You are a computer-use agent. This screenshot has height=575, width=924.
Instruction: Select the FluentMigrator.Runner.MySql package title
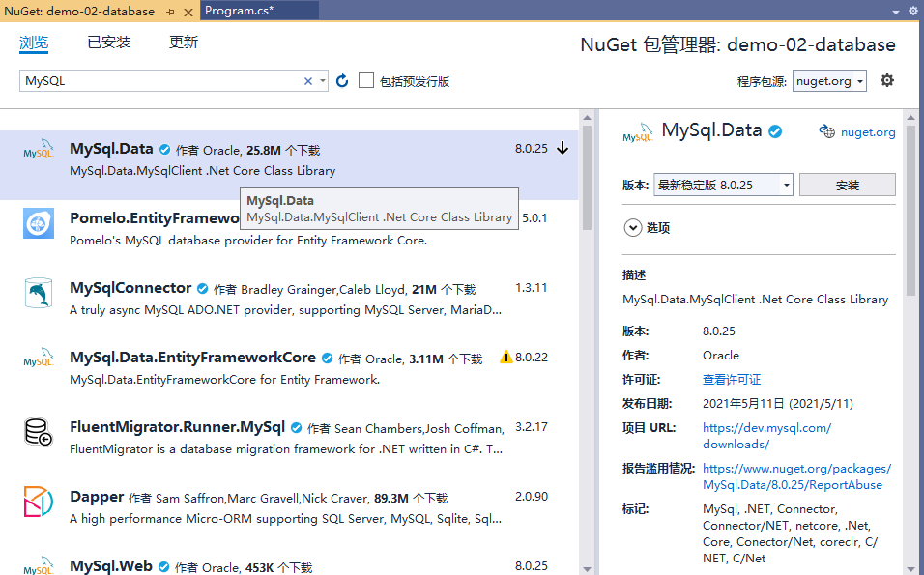(178, 427)
